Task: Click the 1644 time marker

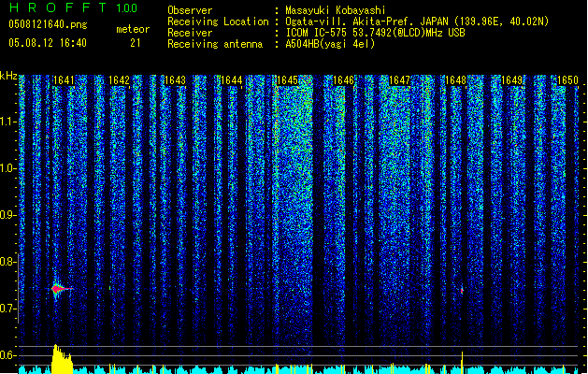Action: [232, 80]
